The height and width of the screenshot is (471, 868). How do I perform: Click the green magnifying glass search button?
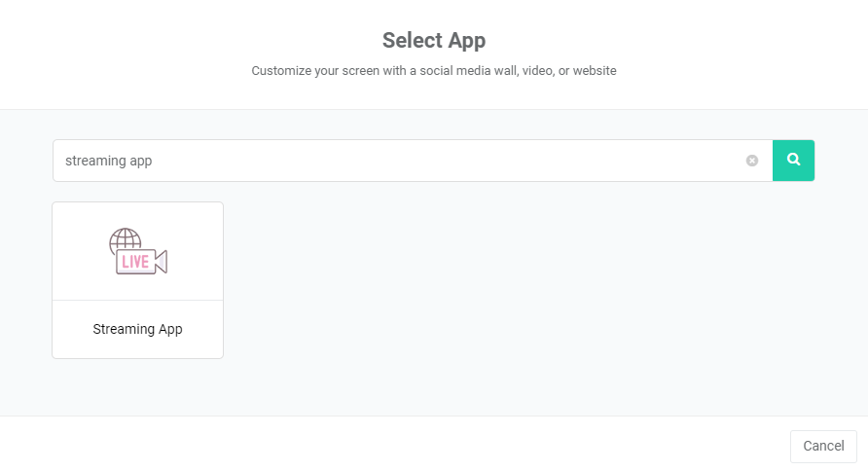coord(794,160)
